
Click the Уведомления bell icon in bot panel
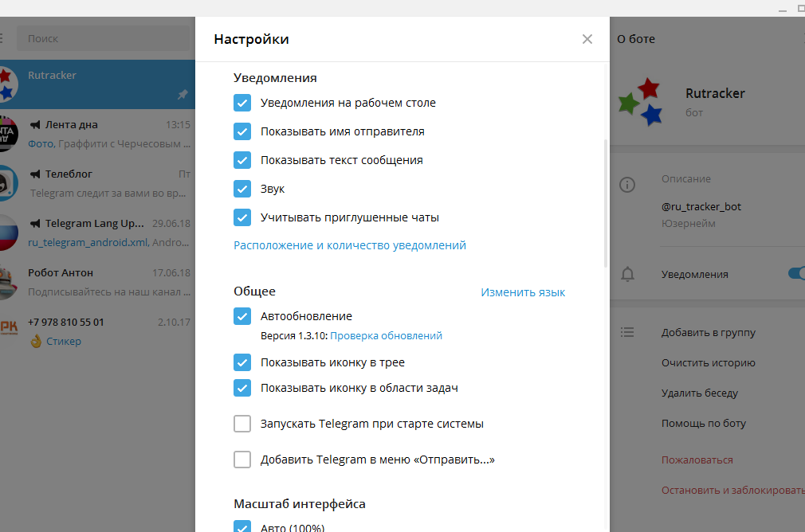[627, 275]
